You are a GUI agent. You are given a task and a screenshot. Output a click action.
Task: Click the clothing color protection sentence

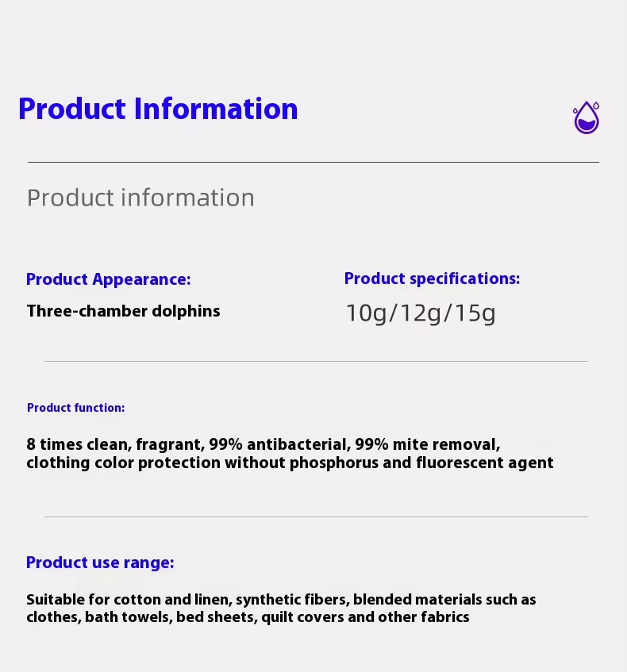click(290, 463)
